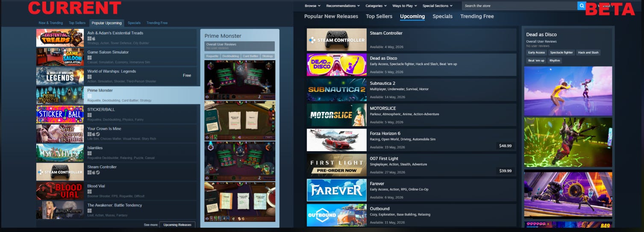Click the Subnautica 2 title text
644x232 pixels.
click(x=382, y=83)
